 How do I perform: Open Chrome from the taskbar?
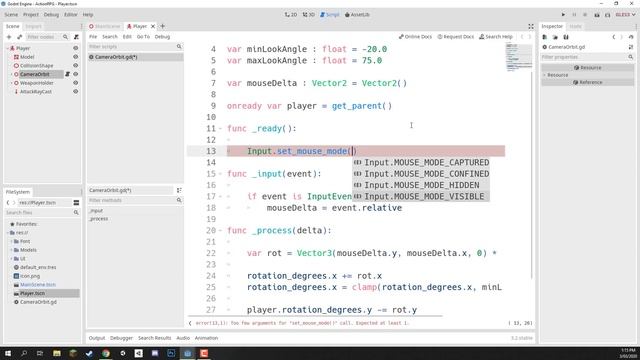[x=106, y=353]
